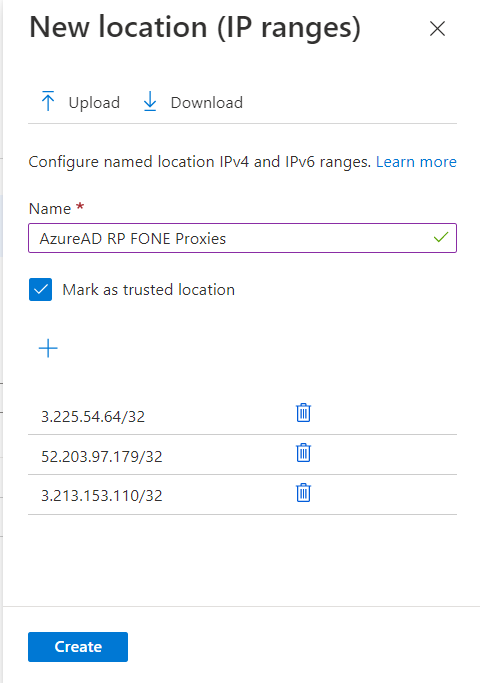Click the Mark as trusted location label
Viewport: 480px width, 683px height.
149,290
